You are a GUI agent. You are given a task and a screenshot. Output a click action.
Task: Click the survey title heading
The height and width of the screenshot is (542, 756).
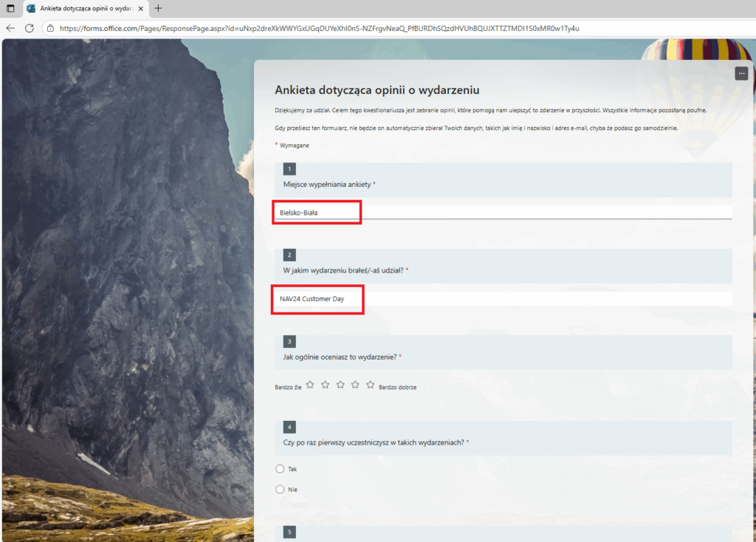pyautogui.click(x=377, y=90)
